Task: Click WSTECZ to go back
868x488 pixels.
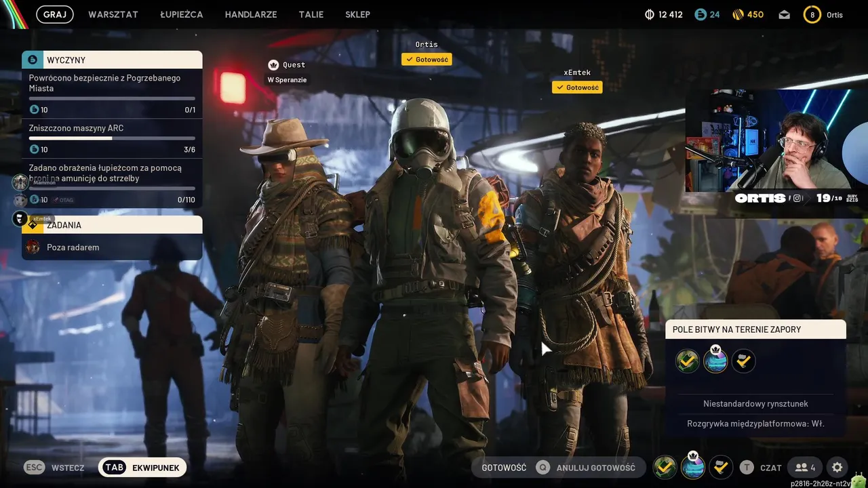Action: coord(68,468)
